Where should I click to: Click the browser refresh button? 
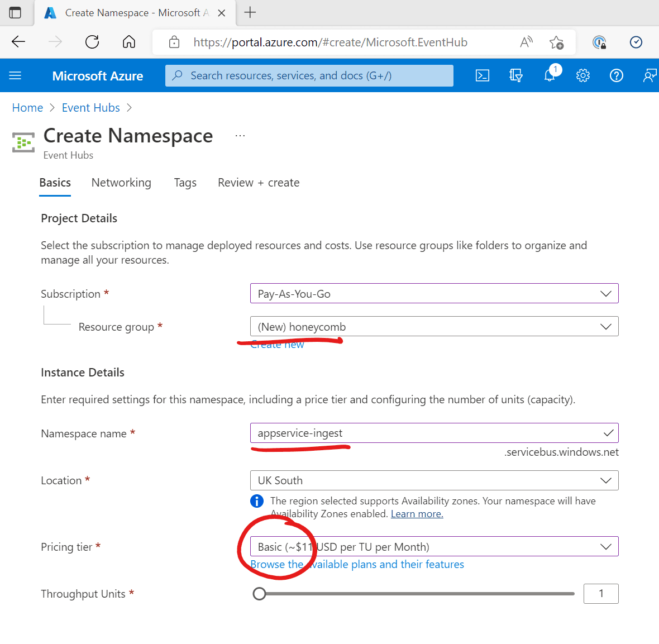coord(92,42)
